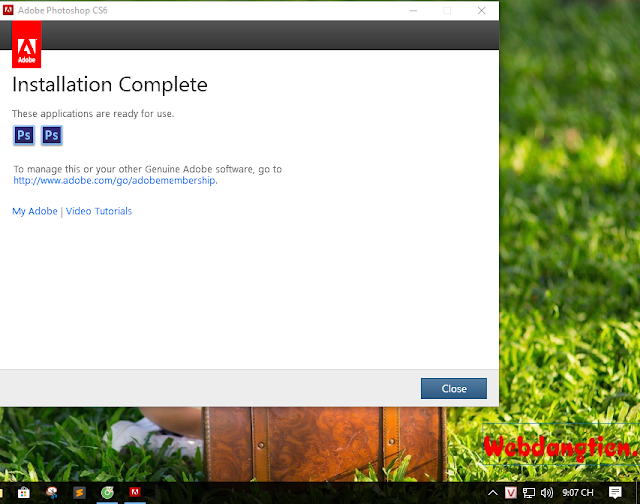
Task: Show hidden system tray icons
Action: pos(493,493)
